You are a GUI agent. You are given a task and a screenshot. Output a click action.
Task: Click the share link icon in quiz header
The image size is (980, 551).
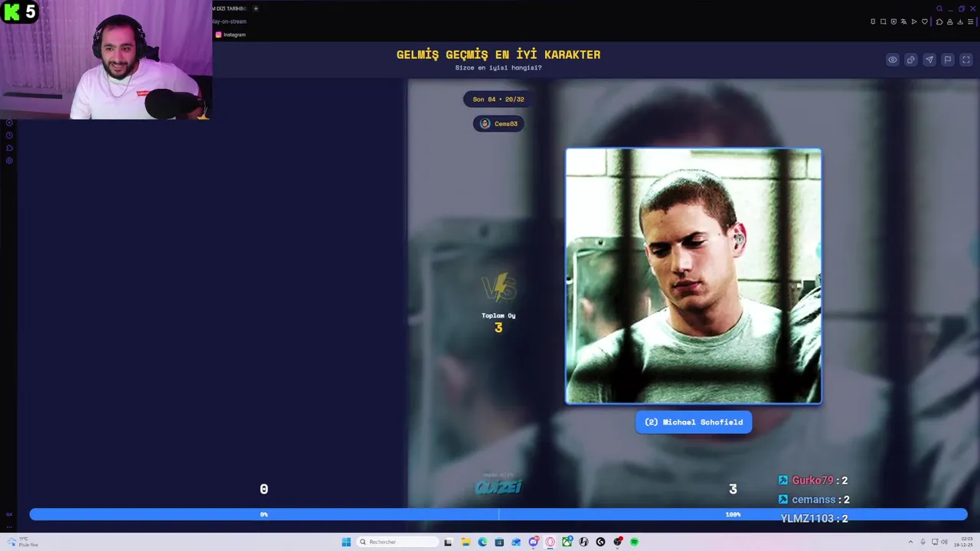pos(911,60)
